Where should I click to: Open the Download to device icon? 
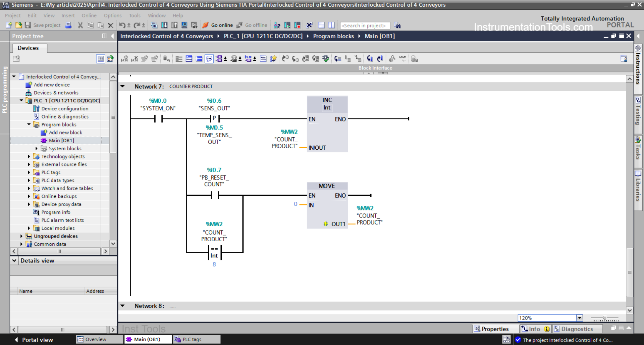tap(164, 25)
